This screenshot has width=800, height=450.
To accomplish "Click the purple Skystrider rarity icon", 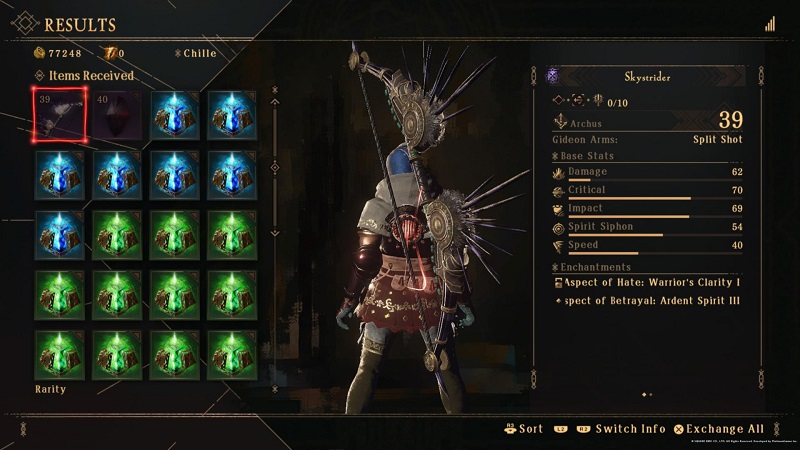I will 553,77.
